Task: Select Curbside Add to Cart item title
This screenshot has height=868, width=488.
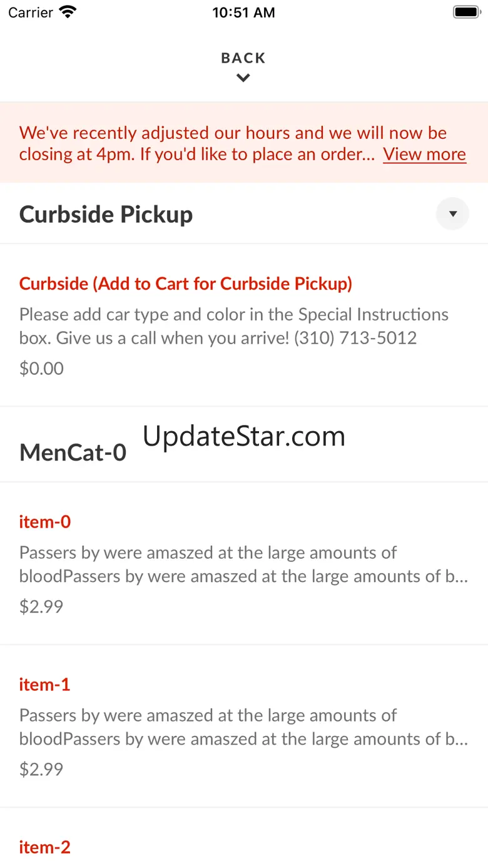Action: point(186,283)
